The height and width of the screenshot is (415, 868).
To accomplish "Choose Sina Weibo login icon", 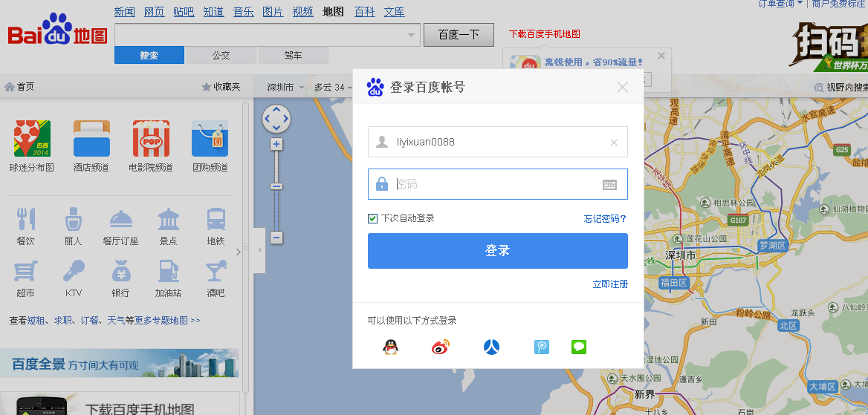I will [441, 347].
